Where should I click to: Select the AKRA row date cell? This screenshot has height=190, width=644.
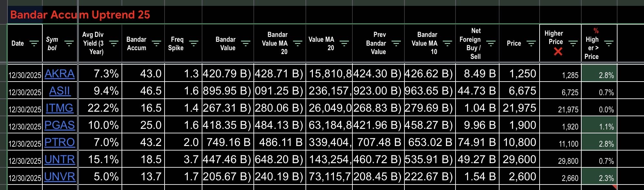point(25,73)
